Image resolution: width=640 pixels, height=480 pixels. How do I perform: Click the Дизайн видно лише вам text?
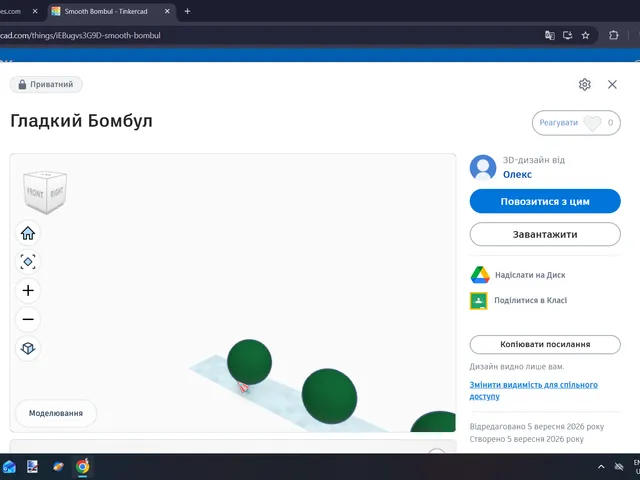click(x=517, y=367)
